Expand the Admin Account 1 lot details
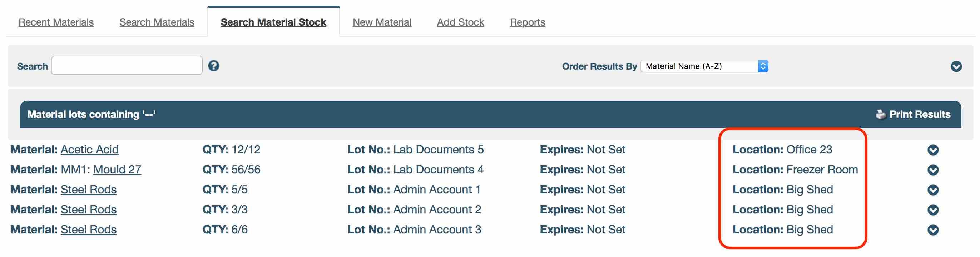This screenshot has height=257, width=980. [x=933, y=190]
